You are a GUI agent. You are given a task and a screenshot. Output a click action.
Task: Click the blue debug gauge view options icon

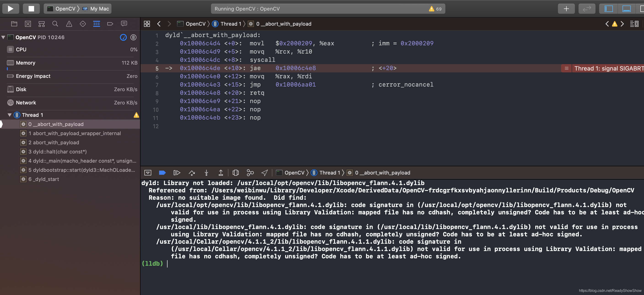[x=123, y=37]
